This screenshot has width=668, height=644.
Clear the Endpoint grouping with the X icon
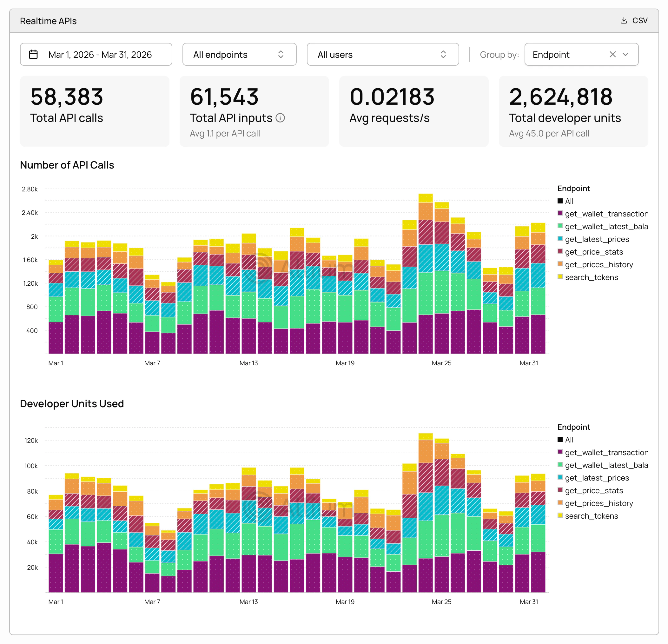point(612,55)
